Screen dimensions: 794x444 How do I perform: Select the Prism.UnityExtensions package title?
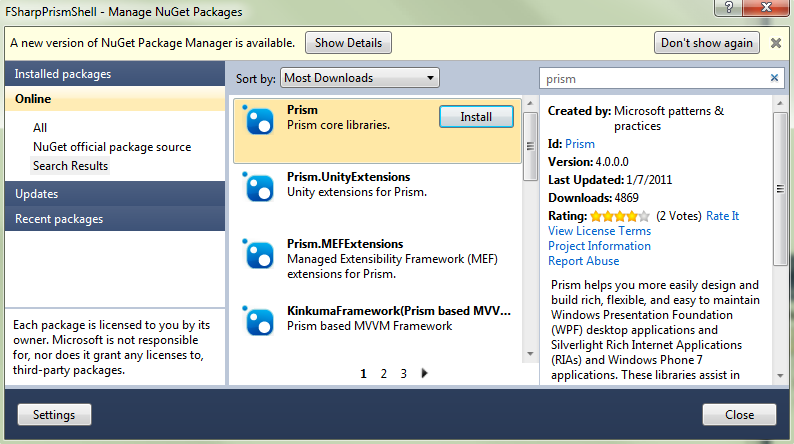tap(348, 177)
